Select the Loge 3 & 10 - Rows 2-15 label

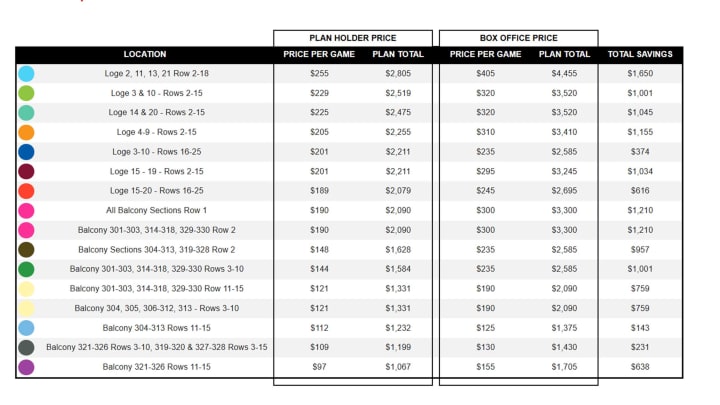[145, 93]
